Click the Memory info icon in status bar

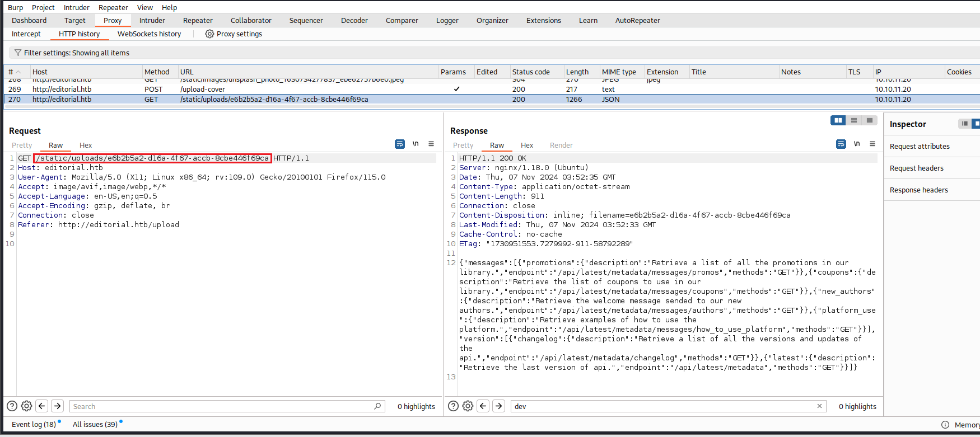pos(945,425)
